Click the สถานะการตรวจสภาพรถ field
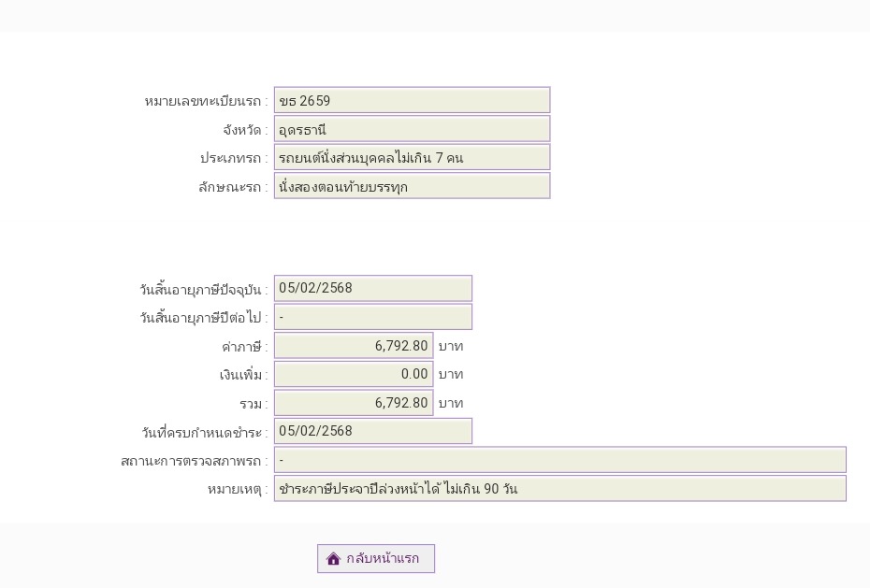 559,460
